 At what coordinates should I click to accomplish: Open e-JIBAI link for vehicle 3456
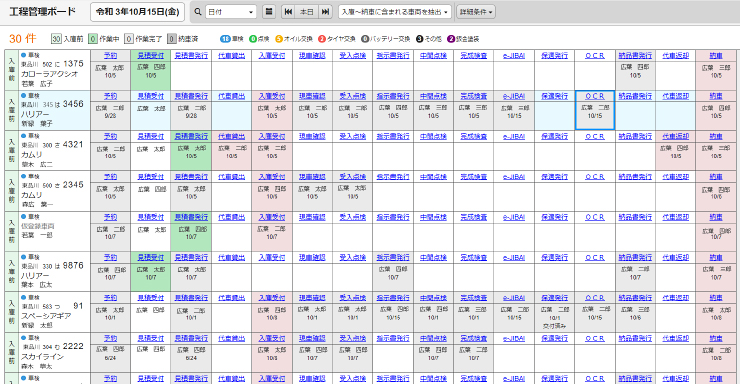point(514,96)
